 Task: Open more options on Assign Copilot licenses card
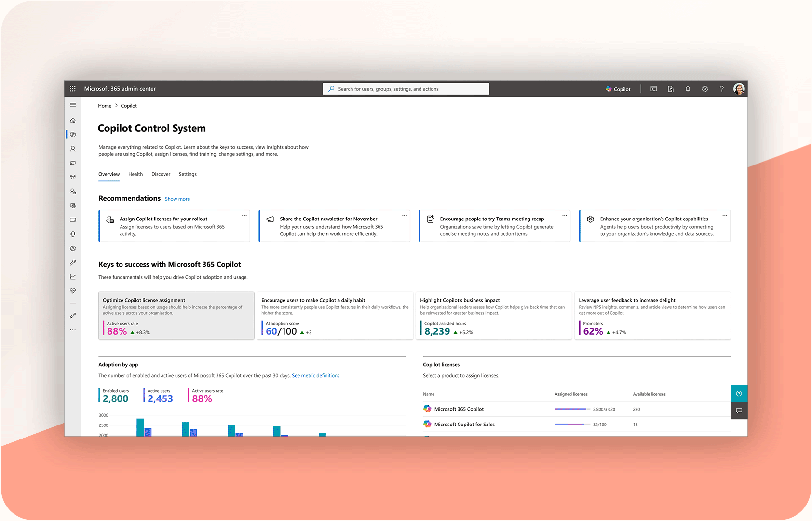(x=244, y=216)
